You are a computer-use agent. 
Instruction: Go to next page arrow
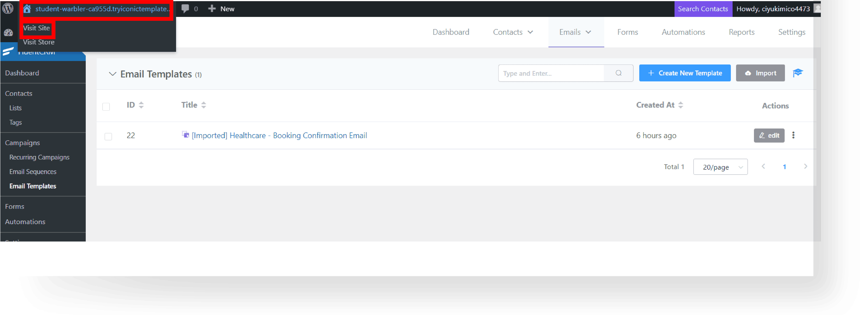pyautogui.click(x=805, y=166)
